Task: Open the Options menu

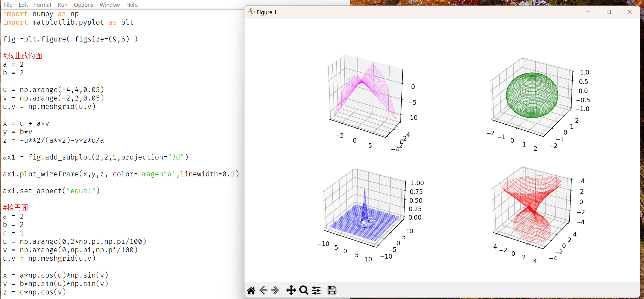Action: click(x=83, y=5)
